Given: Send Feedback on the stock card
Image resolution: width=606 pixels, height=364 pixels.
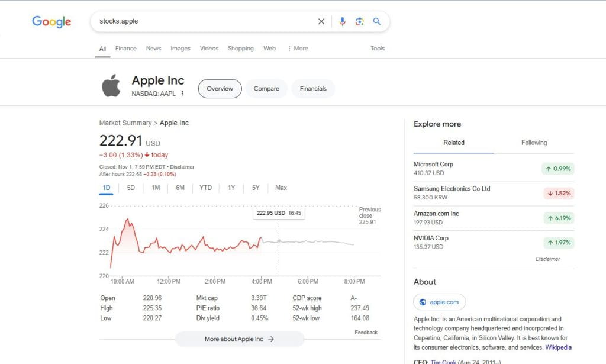Looking at the screenshot, I should 366,332.
